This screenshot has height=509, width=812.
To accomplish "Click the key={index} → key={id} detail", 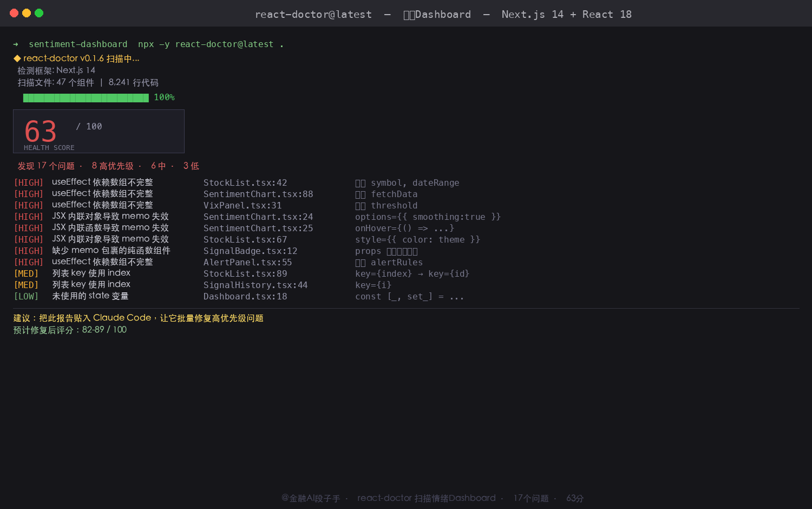I will (x=412, y=274).
